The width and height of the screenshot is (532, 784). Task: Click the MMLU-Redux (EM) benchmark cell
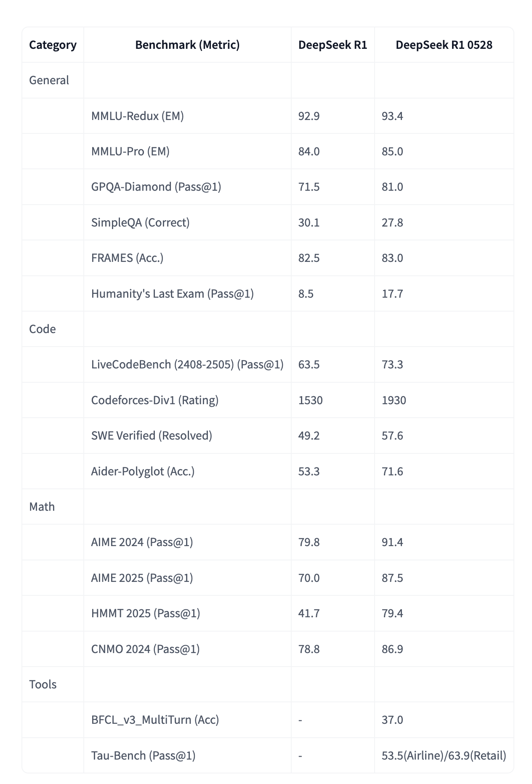(187, 116)
